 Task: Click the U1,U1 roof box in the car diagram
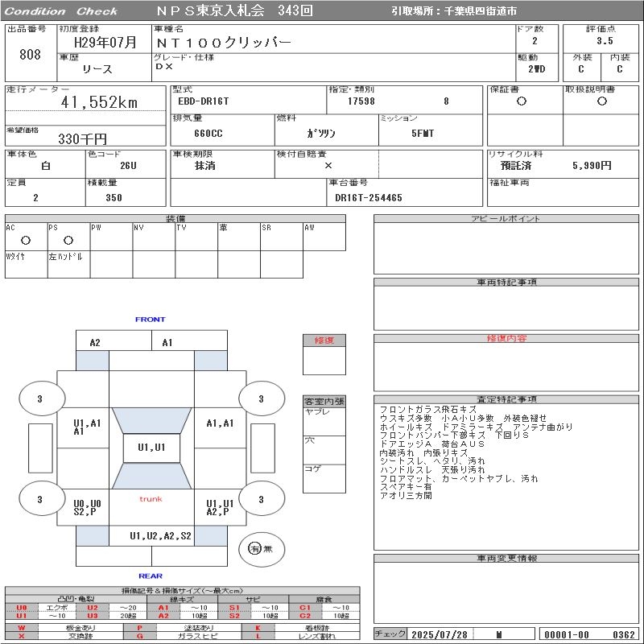point(151,448)
